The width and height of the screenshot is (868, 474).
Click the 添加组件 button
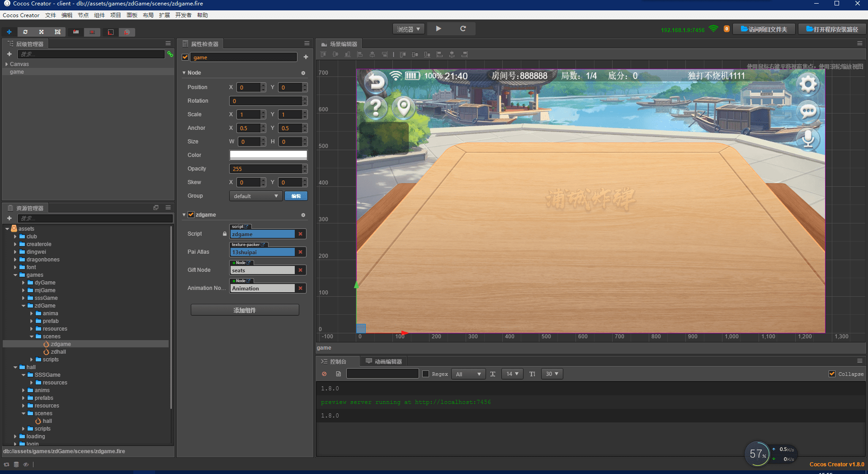click(x=245, y=310)
